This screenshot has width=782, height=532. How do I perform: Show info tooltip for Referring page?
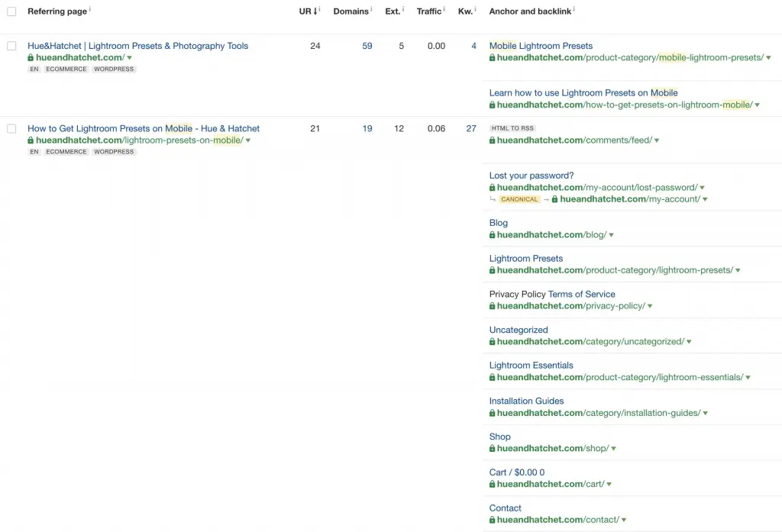pos(90,9)
